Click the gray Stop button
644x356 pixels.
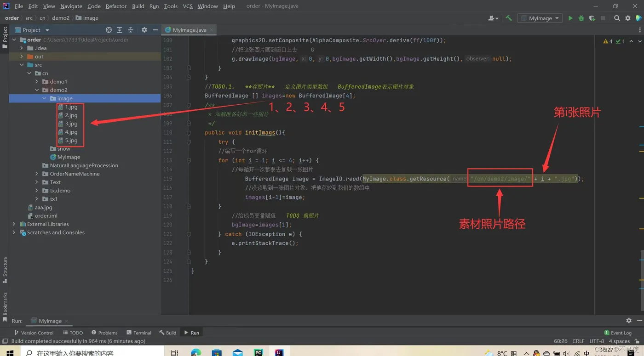603,18
